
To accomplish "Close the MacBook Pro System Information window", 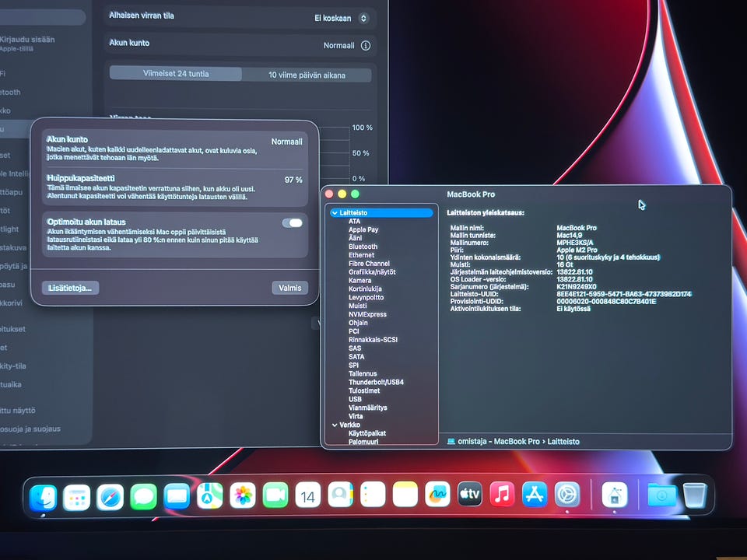I will pos(328,194).
